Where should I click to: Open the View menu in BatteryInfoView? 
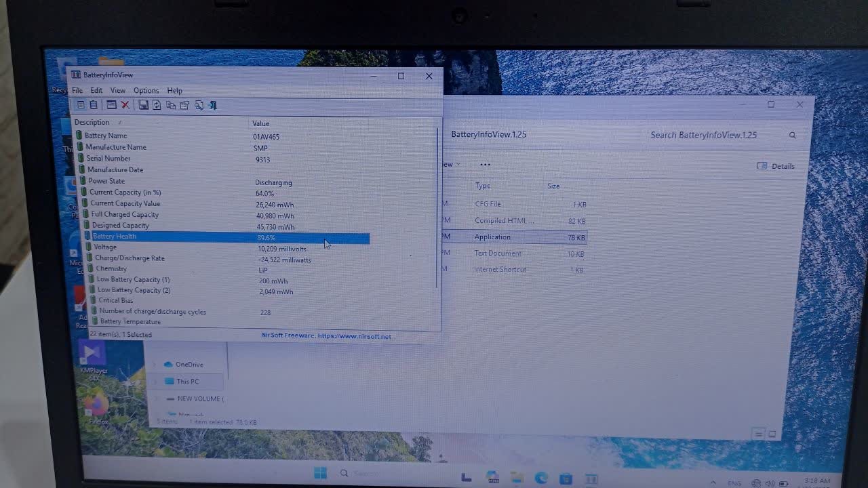(118, 91)
